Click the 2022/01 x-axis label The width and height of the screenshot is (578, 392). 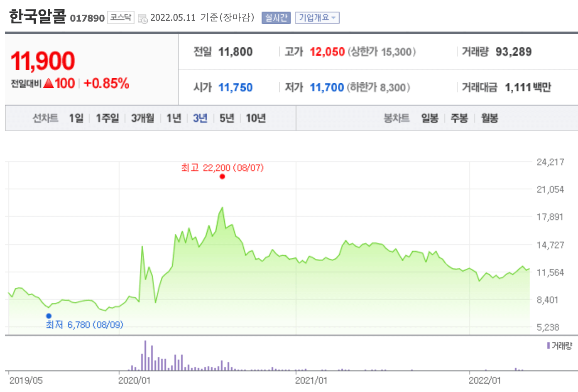(485, 380)
